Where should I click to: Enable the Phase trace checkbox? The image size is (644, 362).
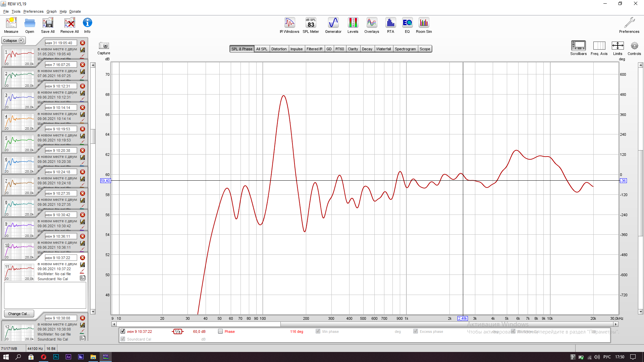point(220,331)
